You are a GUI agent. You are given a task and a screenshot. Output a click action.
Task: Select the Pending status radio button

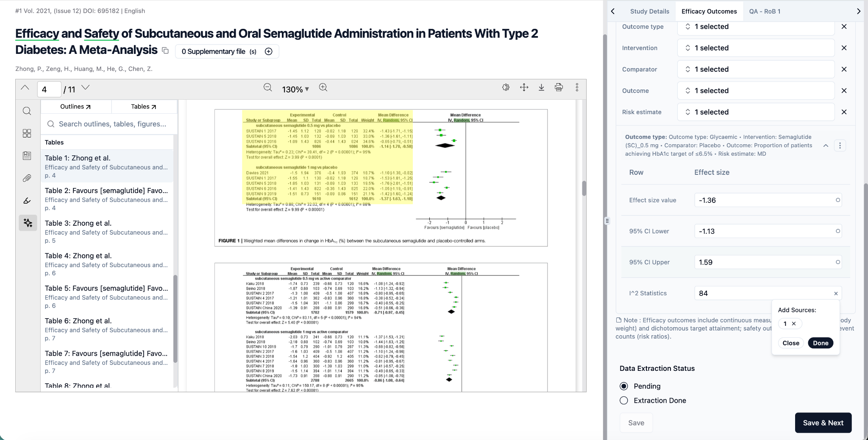(x=624, y=386)
